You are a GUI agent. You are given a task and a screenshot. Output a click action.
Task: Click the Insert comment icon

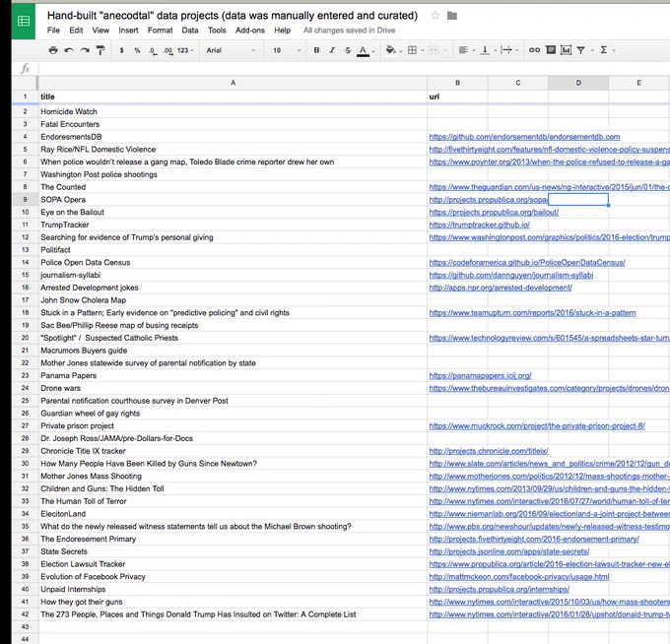[551, 50]
